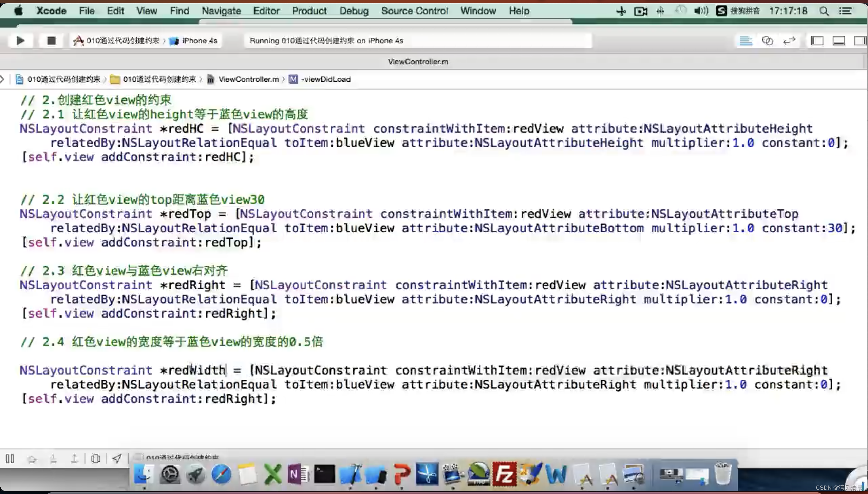
Task: Open PowerPoint from the Dock
Action: click(402, 474)
